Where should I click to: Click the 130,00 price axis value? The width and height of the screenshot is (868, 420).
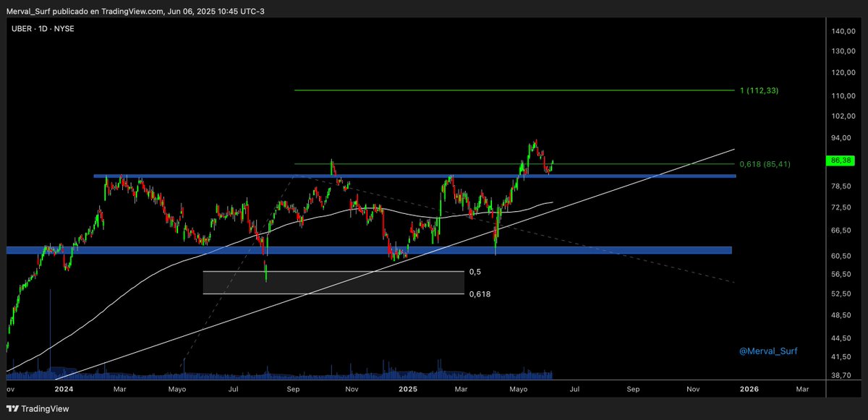[845, 51]
